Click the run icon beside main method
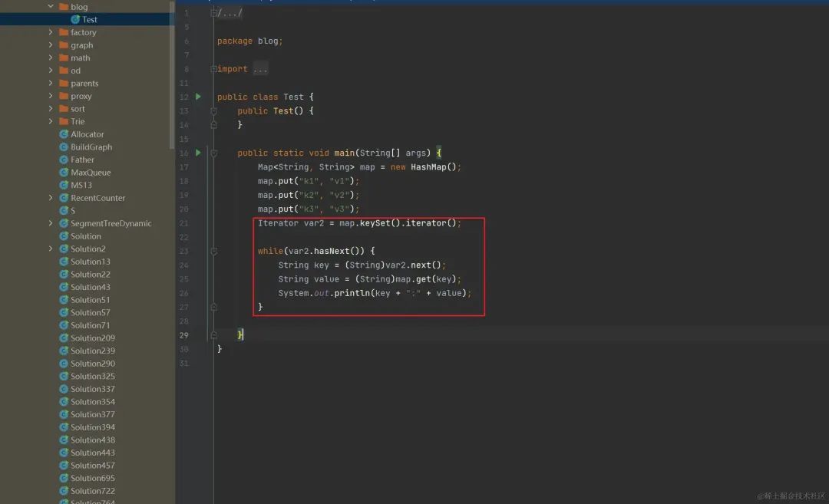Image resolution: width=829 pixels, height=504 pixels. (x=198, y=153)
